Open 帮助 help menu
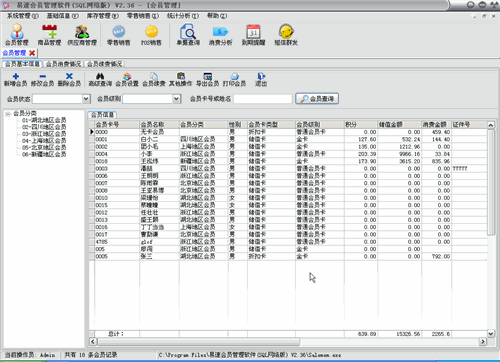Image resolution: width=500 pixels, height=362 pixels. 217,16
